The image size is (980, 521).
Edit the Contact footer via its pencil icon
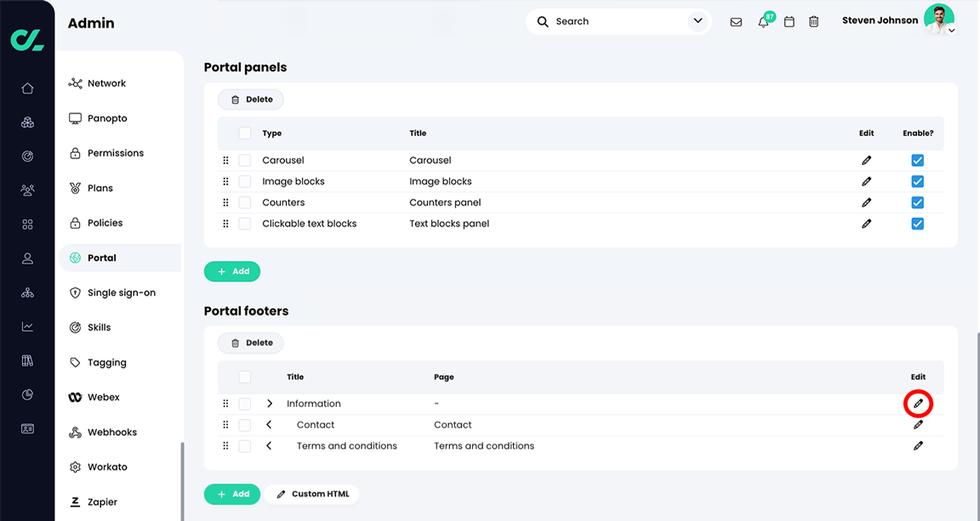(918, 424)
